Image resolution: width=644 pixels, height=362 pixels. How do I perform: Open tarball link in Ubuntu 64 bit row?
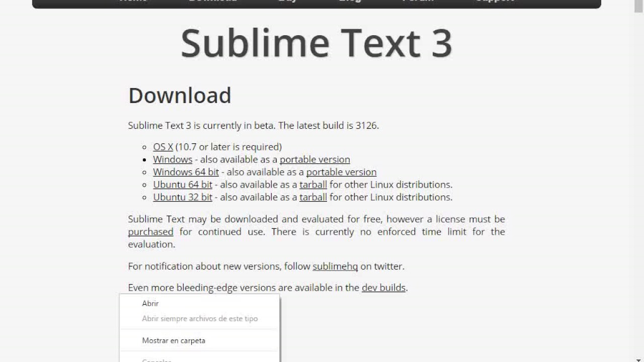(x=313, y=185)
